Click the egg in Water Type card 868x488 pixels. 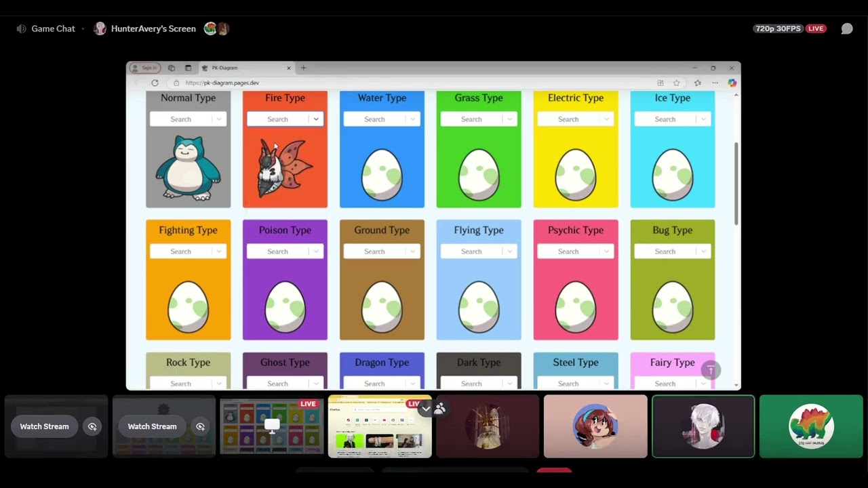point(382,175)
